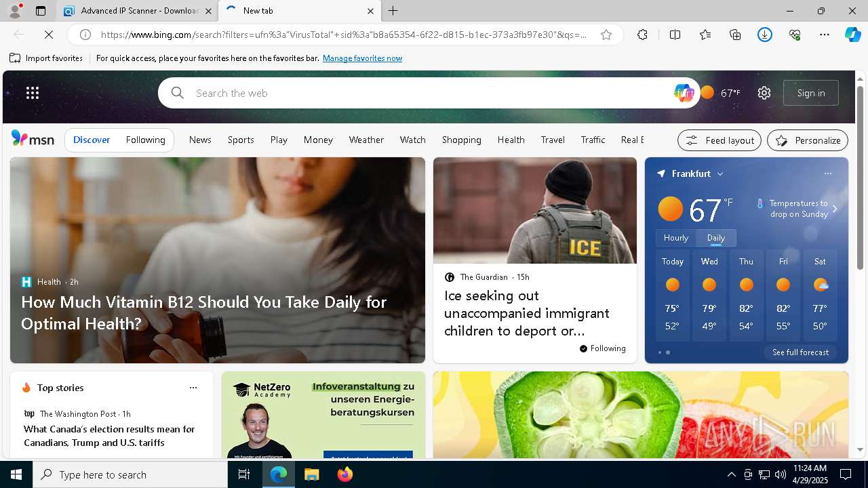
Task: Open Feed layout options
Action: pyautogui.click(x=719, y=140)
